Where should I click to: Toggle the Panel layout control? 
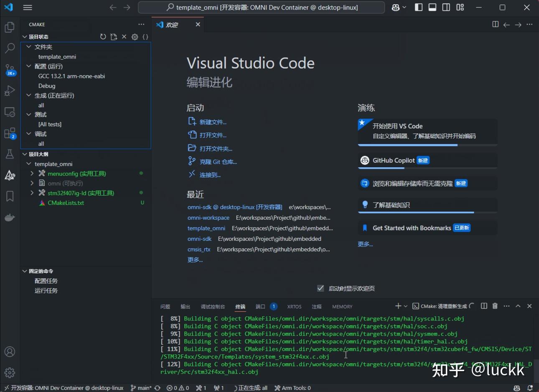(x=432, y=7)
